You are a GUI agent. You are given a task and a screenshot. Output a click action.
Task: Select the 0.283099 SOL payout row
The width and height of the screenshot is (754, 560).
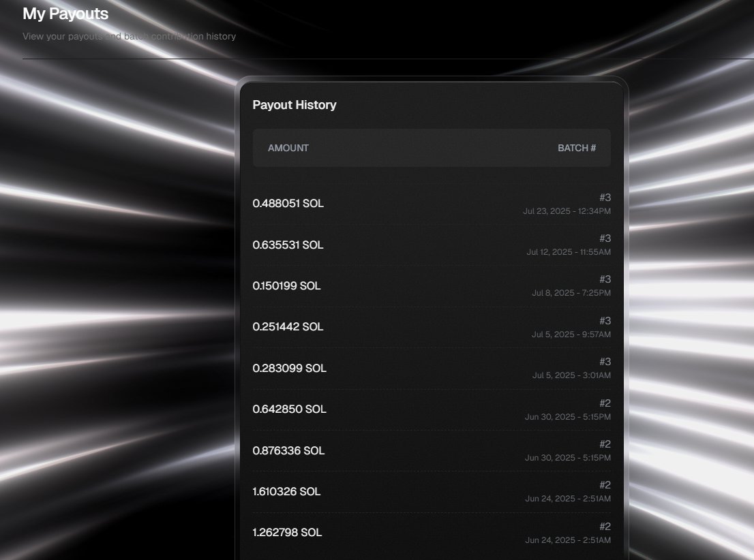tap(289, 368)
